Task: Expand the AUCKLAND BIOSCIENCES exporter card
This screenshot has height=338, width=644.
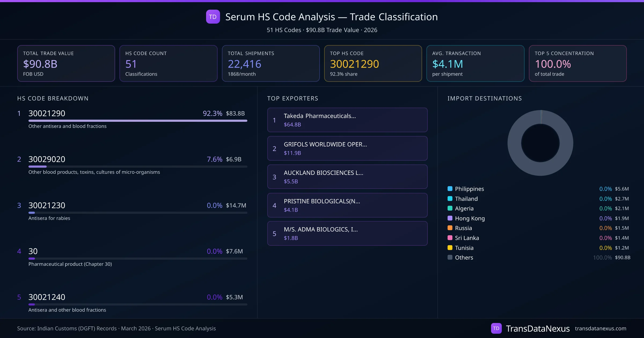Action: [347, 177]
